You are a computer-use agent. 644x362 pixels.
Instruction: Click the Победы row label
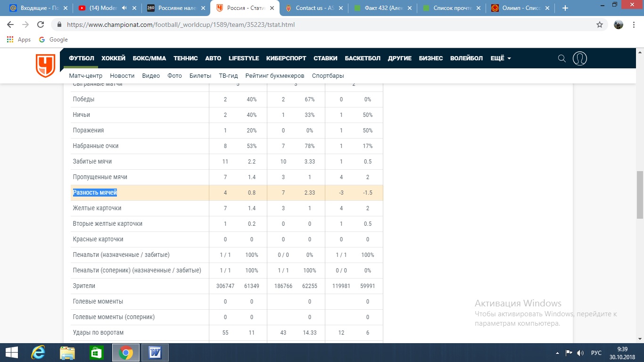click(83, 99)
